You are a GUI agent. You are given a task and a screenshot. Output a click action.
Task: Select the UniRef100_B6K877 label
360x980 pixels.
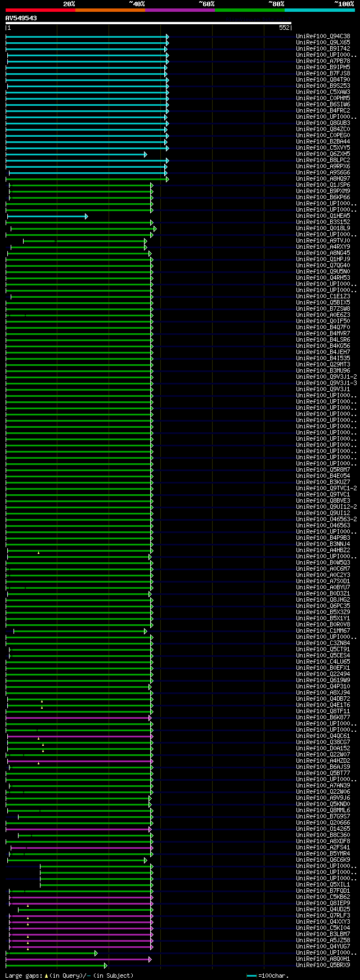click(323, 718)
